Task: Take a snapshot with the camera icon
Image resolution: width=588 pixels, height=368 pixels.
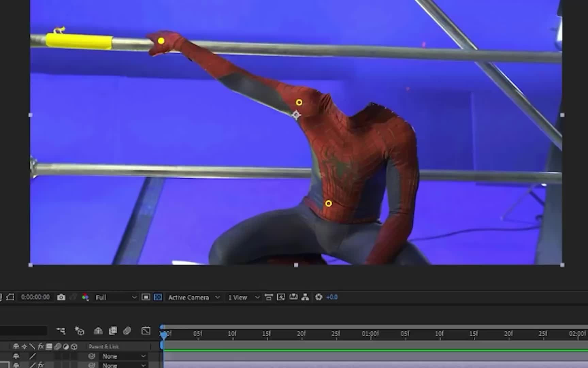Action: point(61,297)
